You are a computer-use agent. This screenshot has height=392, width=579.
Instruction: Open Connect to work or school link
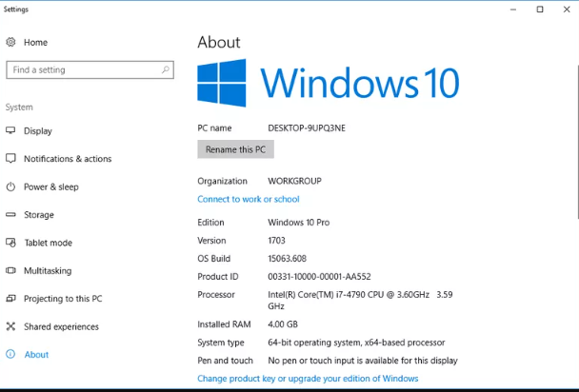(249, 199)
